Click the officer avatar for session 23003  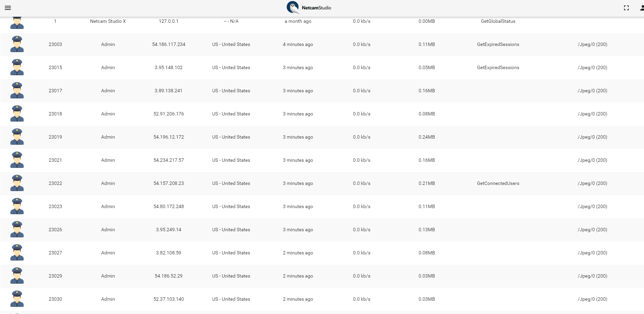[17, 44]
